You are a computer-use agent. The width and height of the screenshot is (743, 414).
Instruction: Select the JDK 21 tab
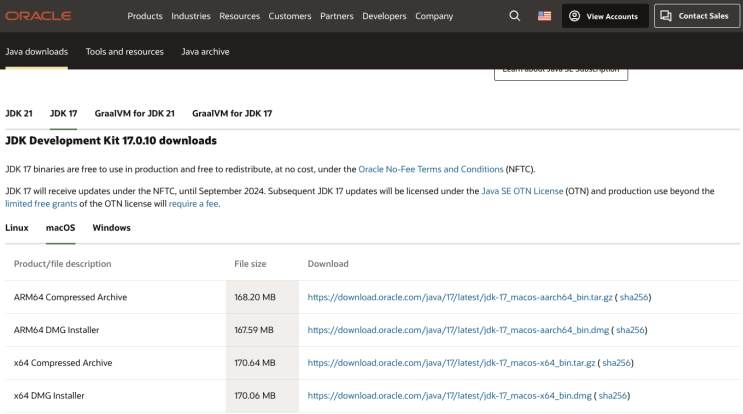pyautogui.click(x=19, y=113)
